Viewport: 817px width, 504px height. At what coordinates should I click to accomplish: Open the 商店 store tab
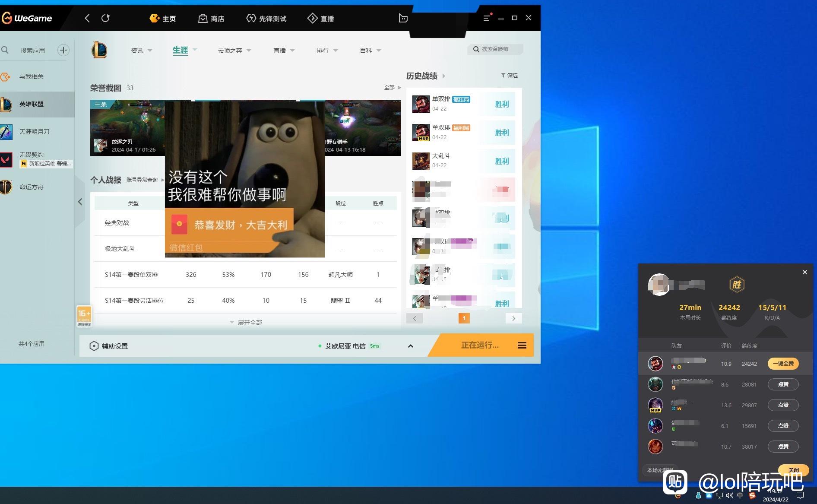[211, 18]
